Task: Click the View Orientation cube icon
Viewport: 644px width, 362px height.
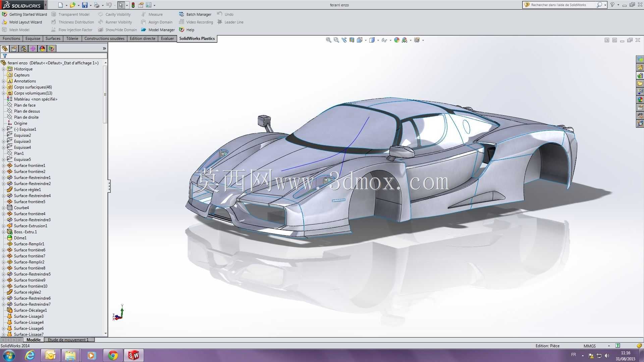Action: point(360,40)
